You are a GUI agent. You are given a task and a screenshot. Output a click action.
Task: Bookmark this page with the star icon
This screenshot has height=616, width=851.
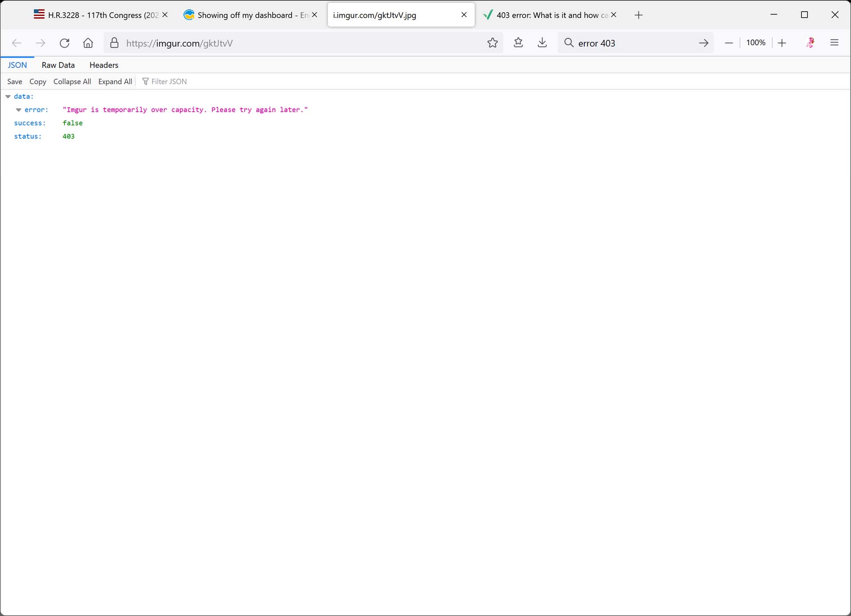pos(492,43)
